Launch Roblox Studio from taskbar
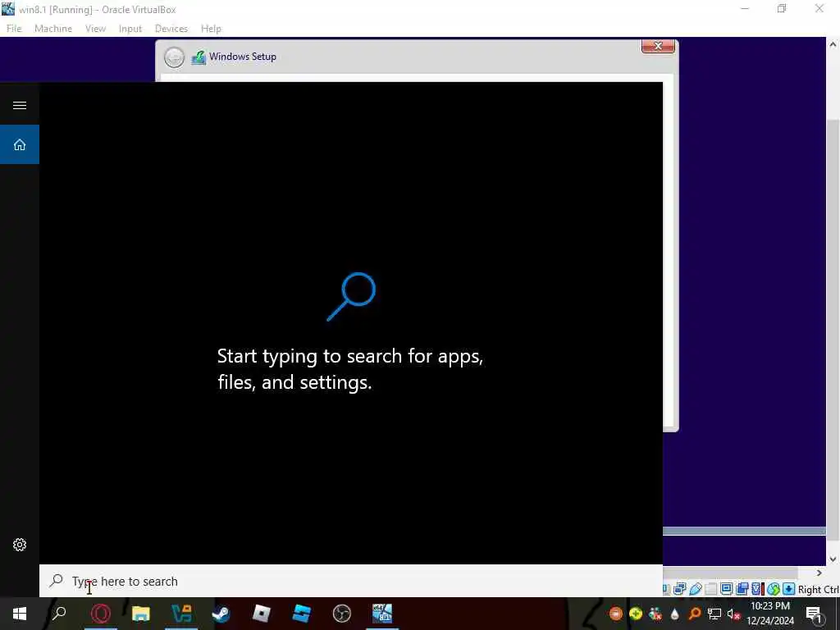The image size is (840, 630). [x=302, y=614]
